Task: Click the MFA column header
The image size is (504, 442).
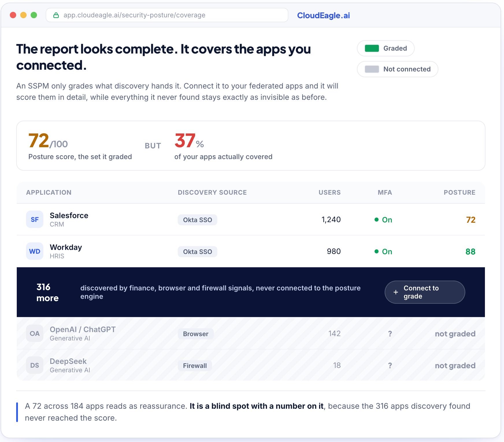Action: [x=385, y=193]
